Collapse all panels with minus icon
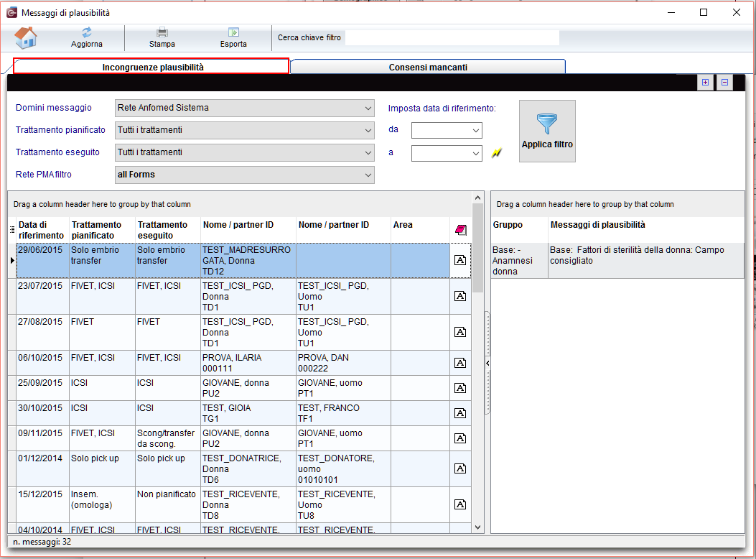The height and width of the screenshot is (559, 756). coord(724,83)
